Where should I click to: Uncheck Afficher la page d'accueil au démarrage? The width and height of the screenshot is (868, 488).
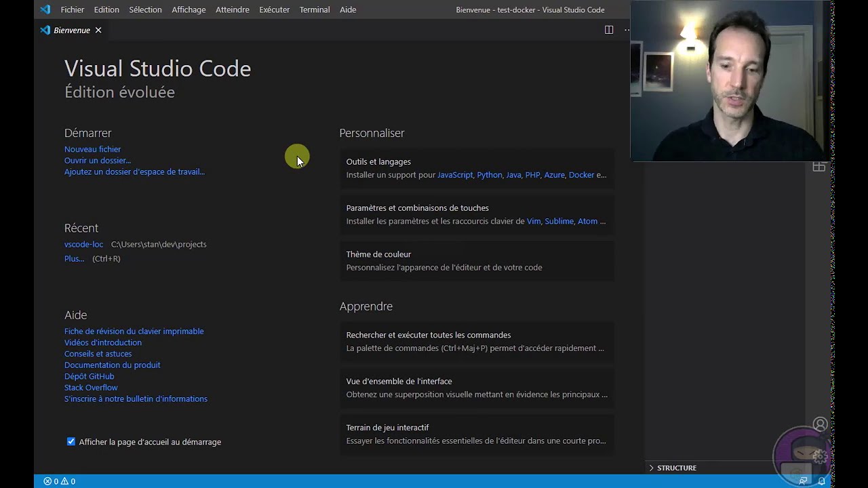(71, 441)
